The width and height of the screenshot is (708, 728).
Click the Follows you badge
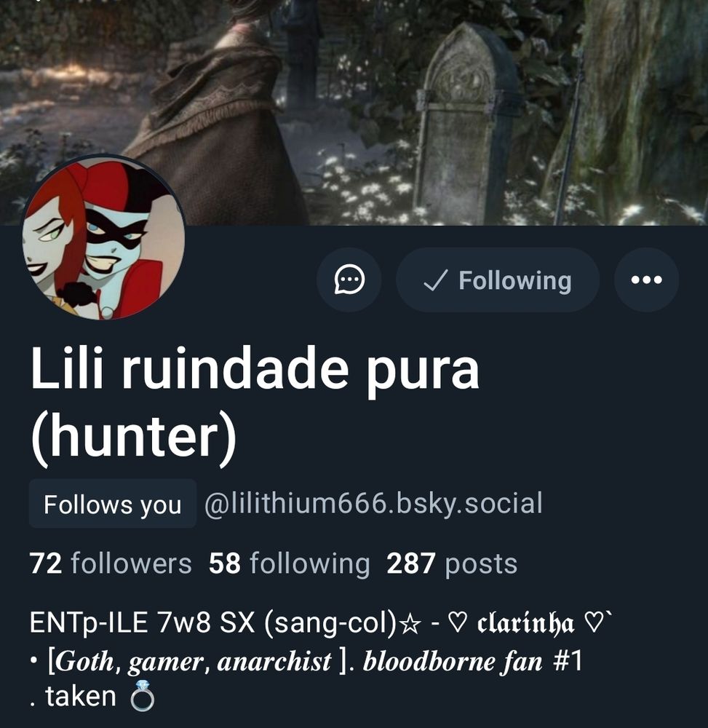[x=113, y=504]
